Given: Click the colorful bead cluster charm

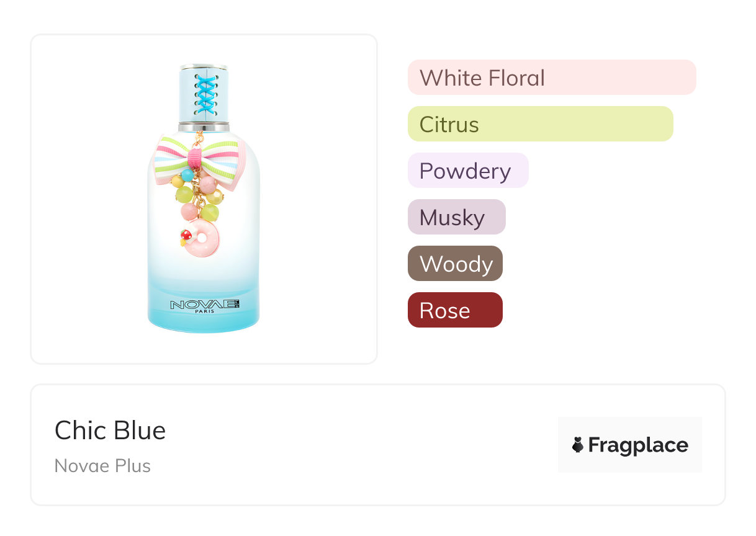Looking at the screenshot, I should [x=197, y=194].
